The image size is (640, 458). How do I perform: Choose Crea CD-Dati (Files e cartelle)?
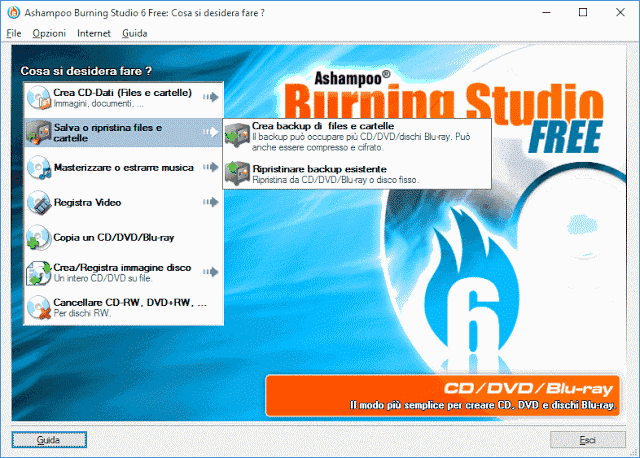(124, 98)
